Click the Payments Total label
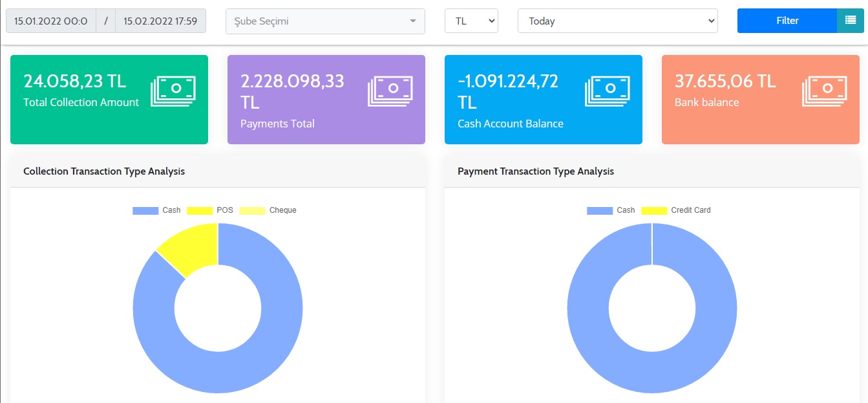 coord(277,124)
